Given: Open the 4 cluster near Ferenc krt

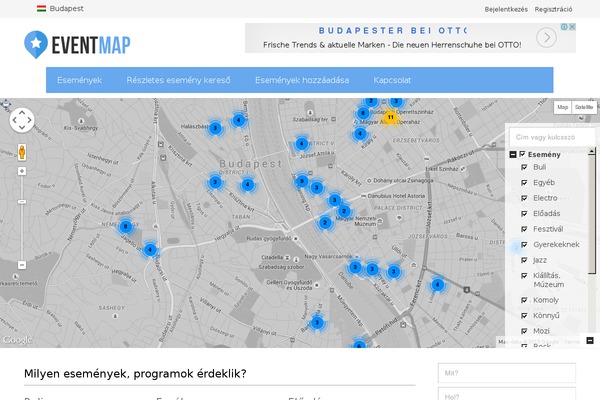Looking at the screenshot, I should pyautogui.click(x=437, y=284).
